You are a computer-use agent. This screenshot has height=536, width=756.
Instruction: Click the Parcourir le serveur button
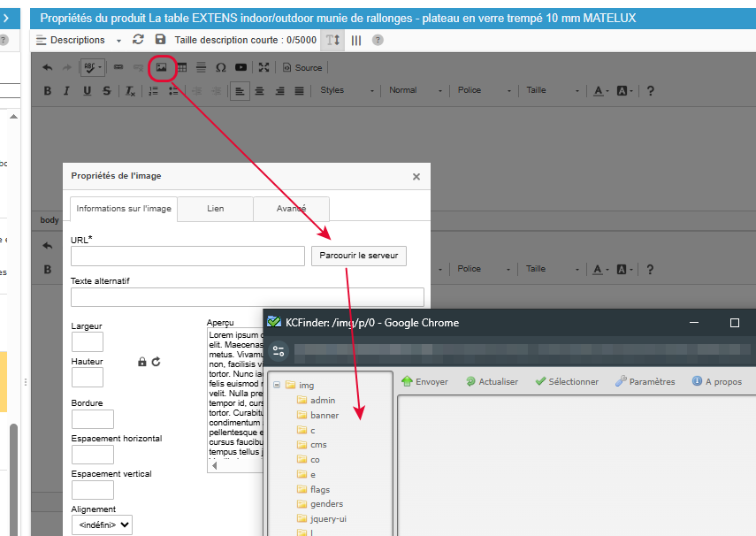pyautogui.click(x=358, y=256)
